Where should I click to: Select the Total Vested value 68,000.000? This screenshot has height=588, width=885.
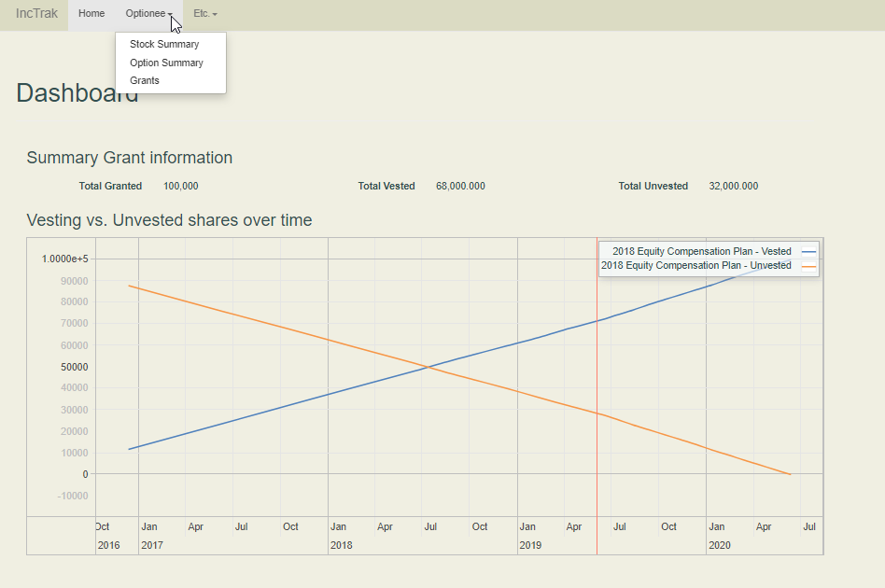click(x=460, y=187)
